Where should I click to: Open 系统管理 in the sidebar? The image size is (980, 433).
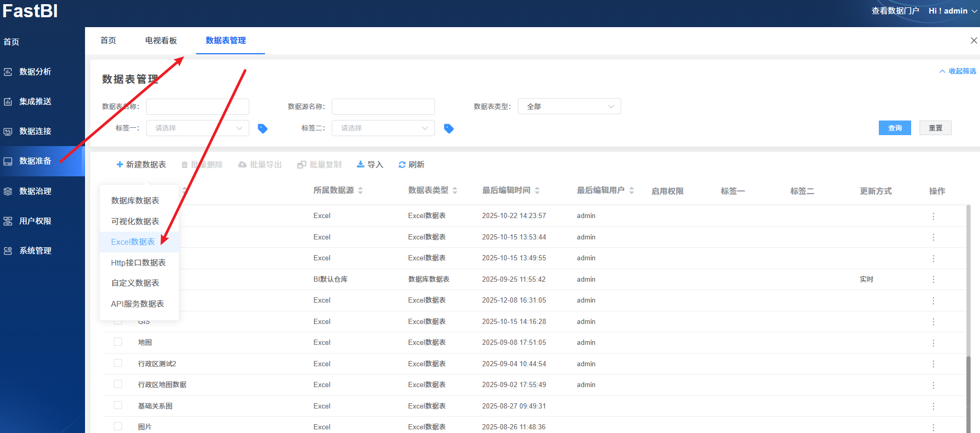35,251
